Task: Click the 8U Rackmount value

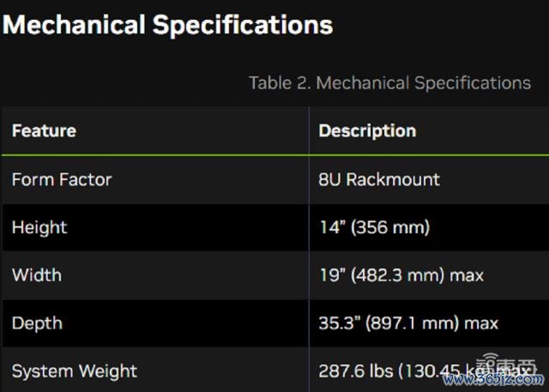Action: (x=379, y=179)
